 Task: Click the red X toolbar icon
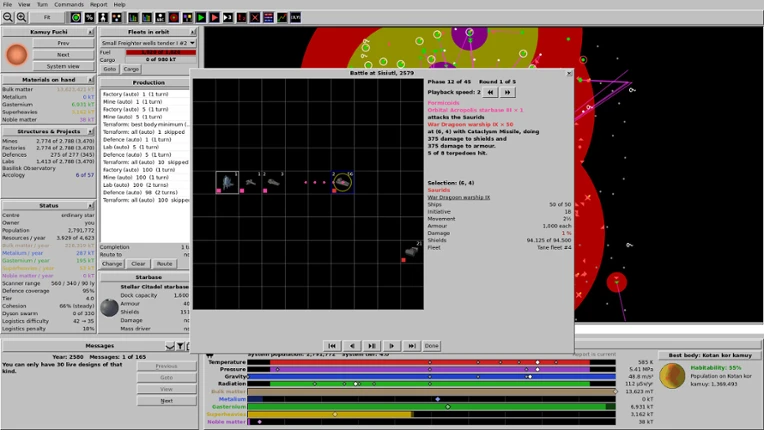pos(255,18)
